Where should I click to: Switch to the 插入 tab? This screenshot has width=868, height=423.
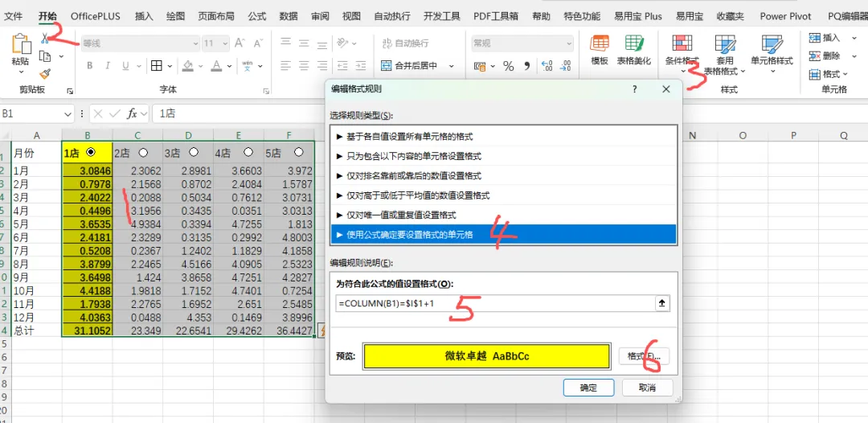coord(144,16)
